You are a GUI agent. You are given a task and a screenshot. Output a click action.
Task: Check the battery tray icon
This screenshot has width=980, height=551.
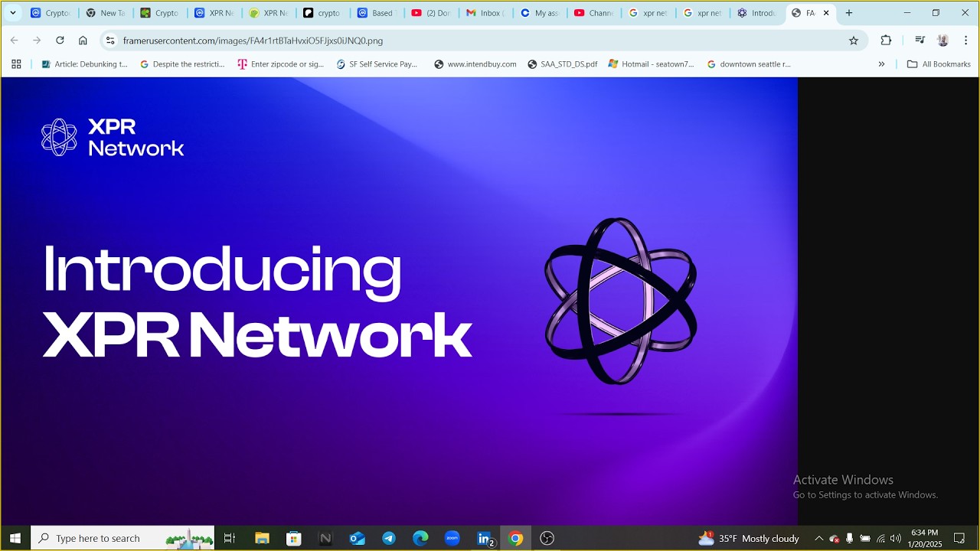click(x=865, y=538)
